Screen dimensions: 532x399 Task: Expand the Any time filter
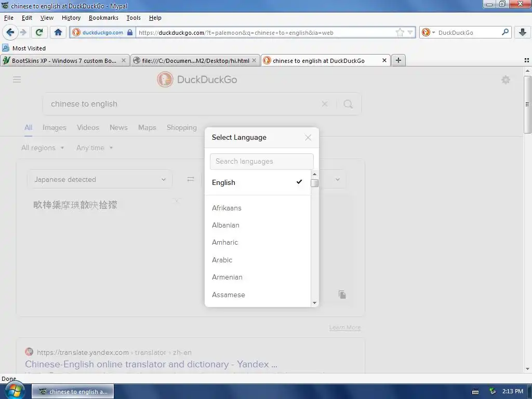[95, 148]
